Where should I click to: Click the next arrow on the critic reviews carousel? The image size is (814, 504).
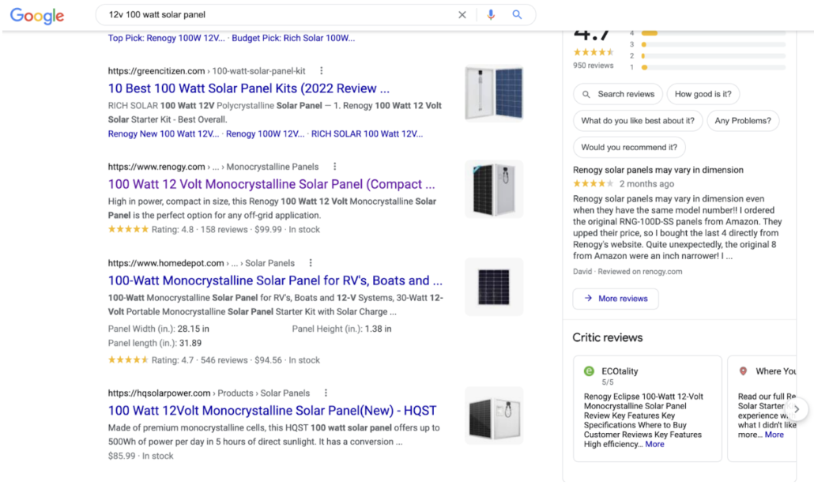click(x=797, y=409)
